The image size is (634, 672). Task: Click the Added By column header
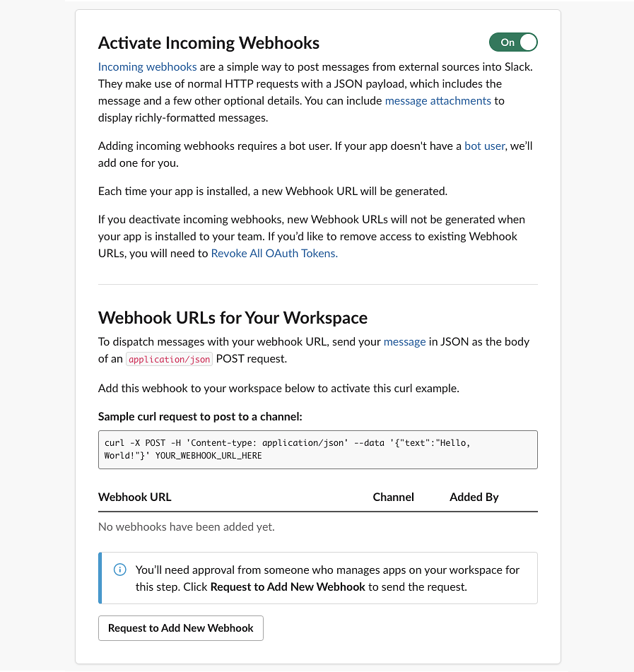pos(474,497)
